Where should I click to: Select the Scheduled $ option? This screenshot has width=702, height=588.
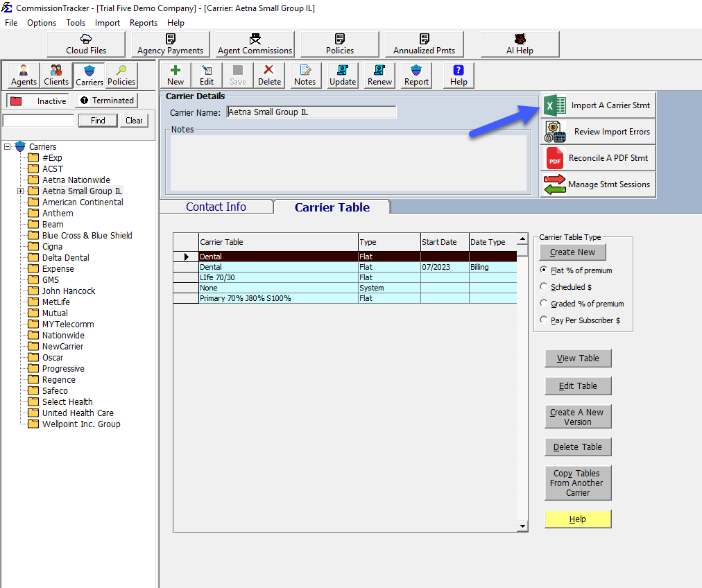click(545, 286)
